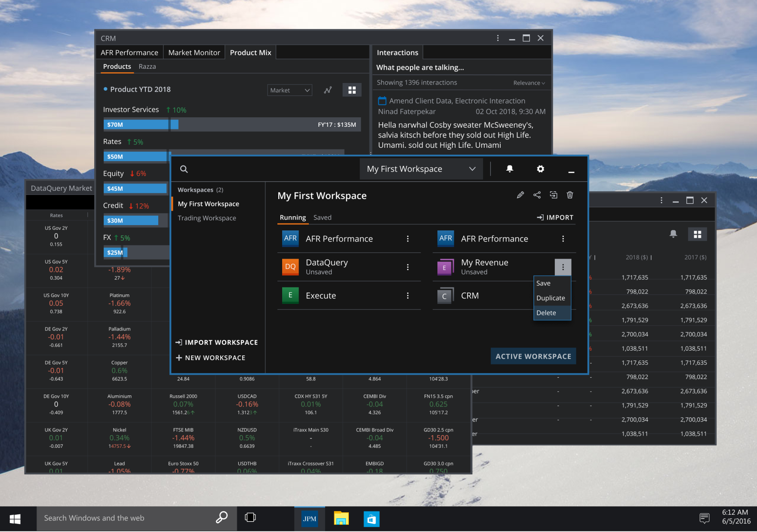757x532 pixels.
Task: Share My First Workspace
Action: click(x=537, y=195)
